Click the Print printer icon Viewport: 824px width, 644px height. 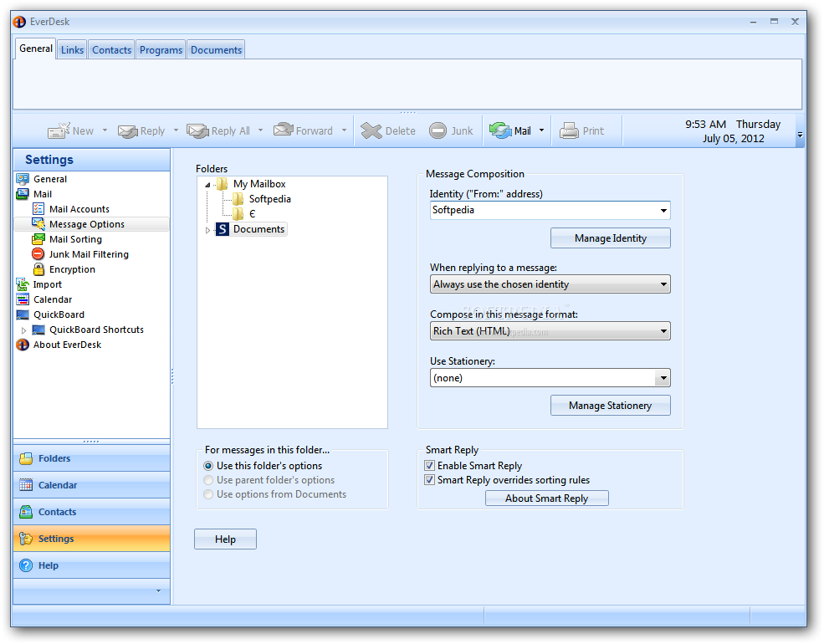tap(569, 130)
